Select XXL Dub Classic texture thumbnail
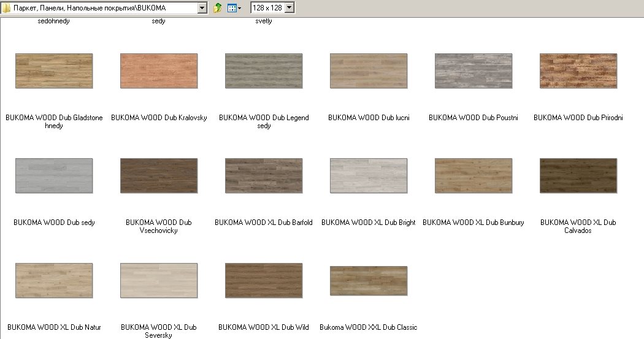This screenshot has width=644, height=339. [369, 281]
